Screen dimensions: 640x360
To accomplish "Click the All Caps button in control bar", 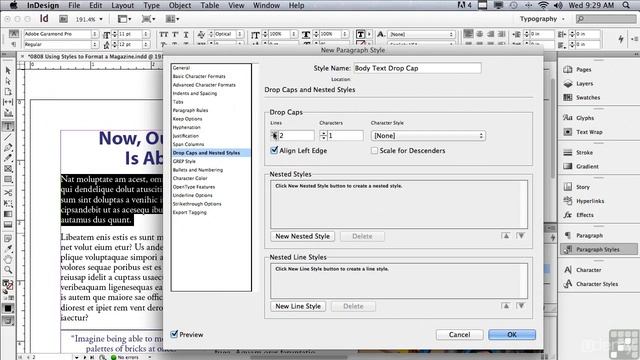I will point(163,34).
